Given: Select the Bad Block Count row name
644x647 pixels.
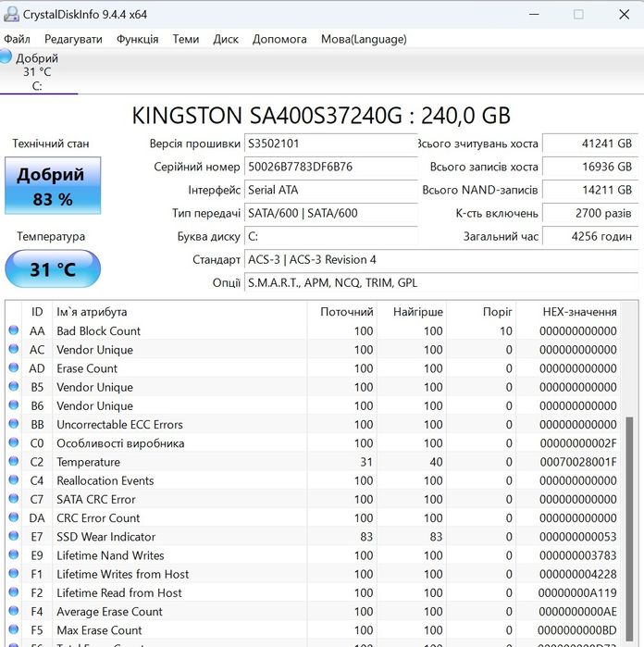Looking at the screenshot, I should (99, 331).
